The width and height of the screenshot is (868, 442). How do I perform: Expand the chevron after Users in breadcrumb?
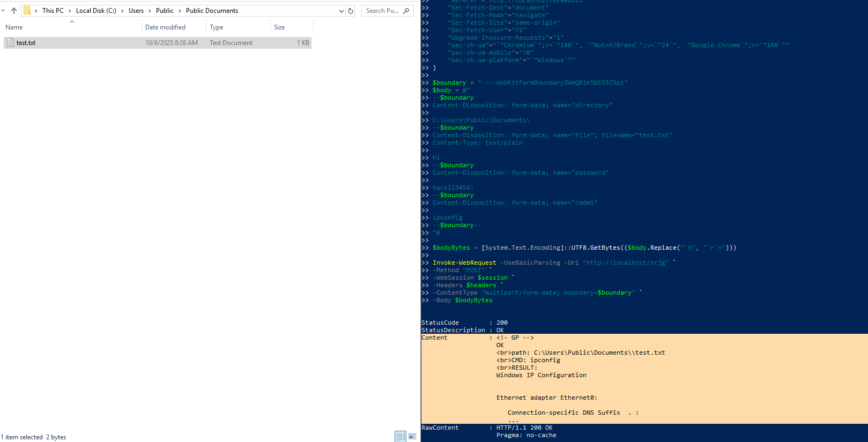[150, 11]
